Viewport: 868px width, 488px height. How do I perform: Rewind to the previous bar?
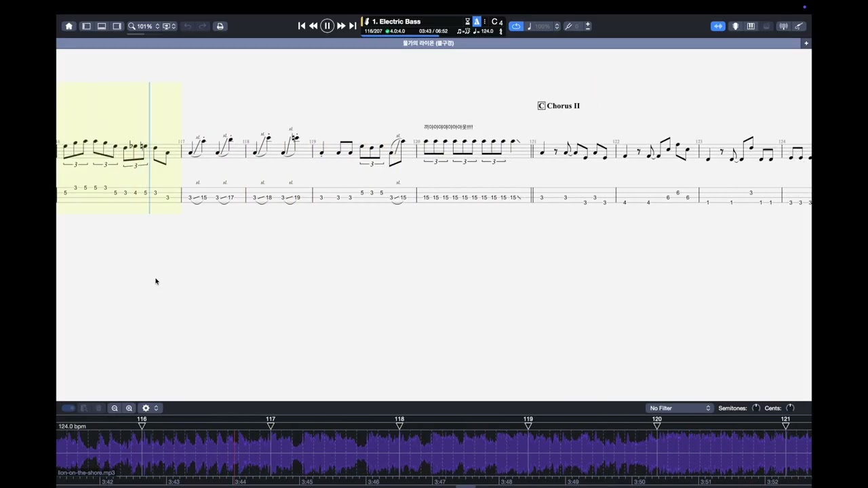coord(313,26)
